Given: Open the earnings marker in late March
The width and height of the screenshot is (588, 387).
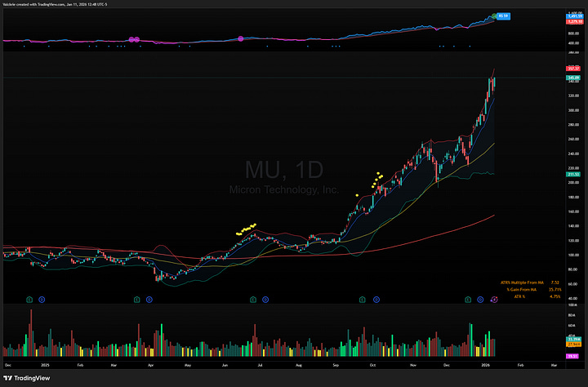Looking at the screenshot, I should point(137,300).
